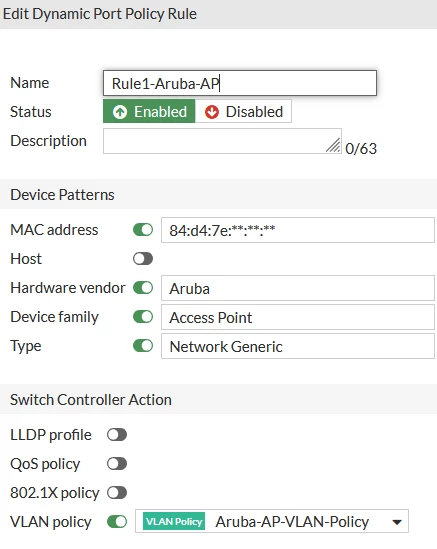Screen dimensions: 437x549
Task: Click the VLAN policy label
Action: [x=51, y=522]
